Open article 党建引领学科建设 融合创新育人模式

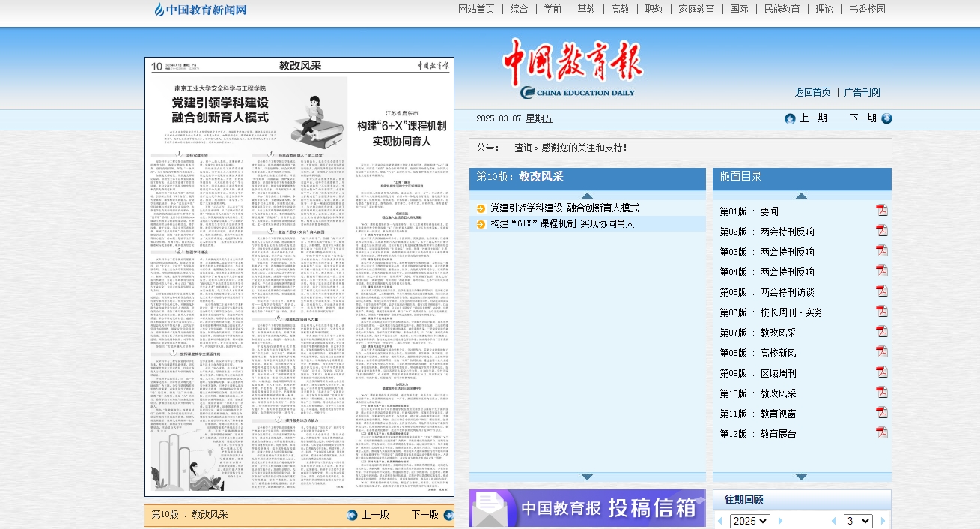[564, 208]
